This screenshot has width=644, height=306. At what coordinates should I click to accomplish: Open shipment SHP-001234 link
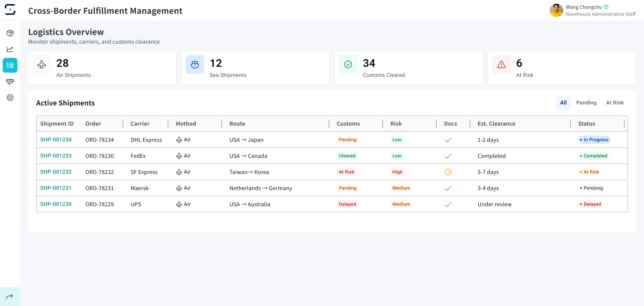click(x=56, y=140)
